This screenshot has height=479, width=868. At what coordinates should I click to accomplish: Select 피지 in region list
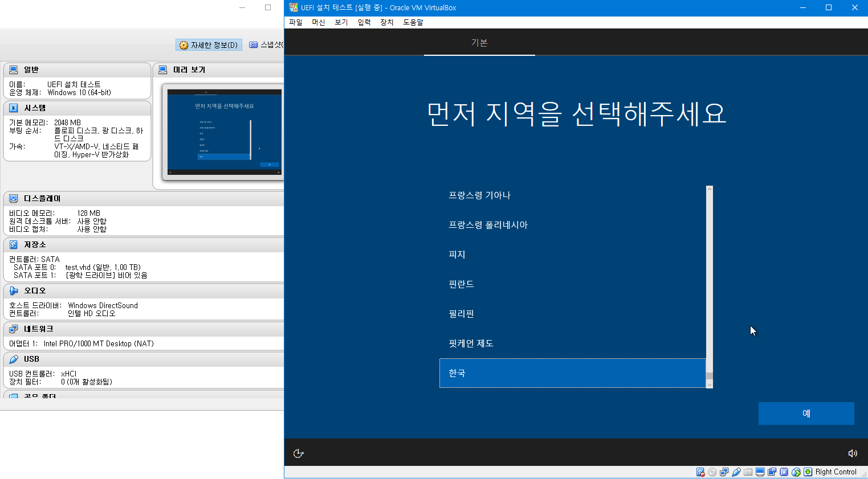point(573,255)
